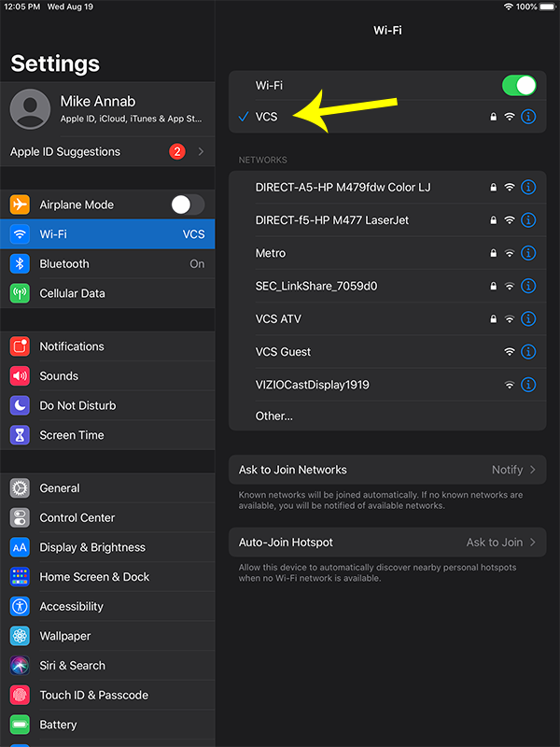Open Mike Annab Apple ID profile
Image resolution: width=560 pixels, height=747 pixels.
[107, 109]
